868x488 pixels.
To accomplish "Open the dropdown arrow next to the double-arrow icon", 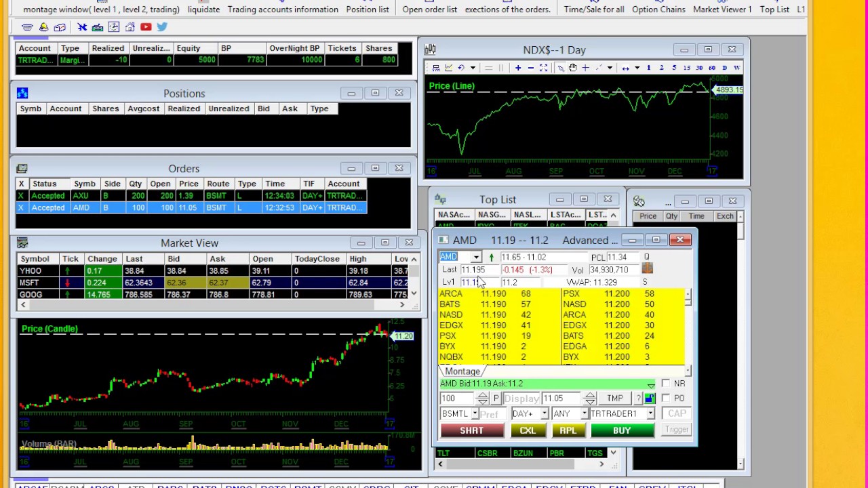I will click(x=637, y=68).
